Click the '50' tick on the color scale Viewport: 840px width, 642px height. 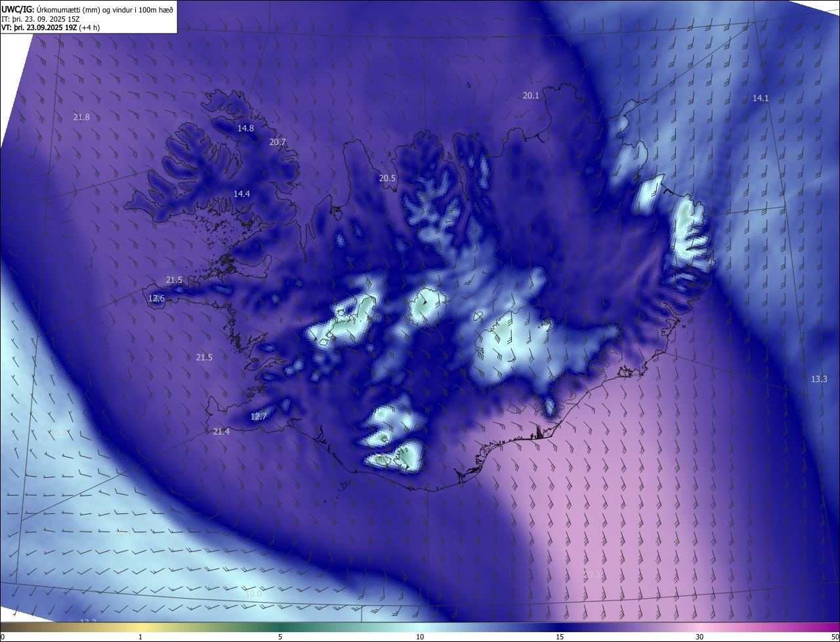(834, 637)
